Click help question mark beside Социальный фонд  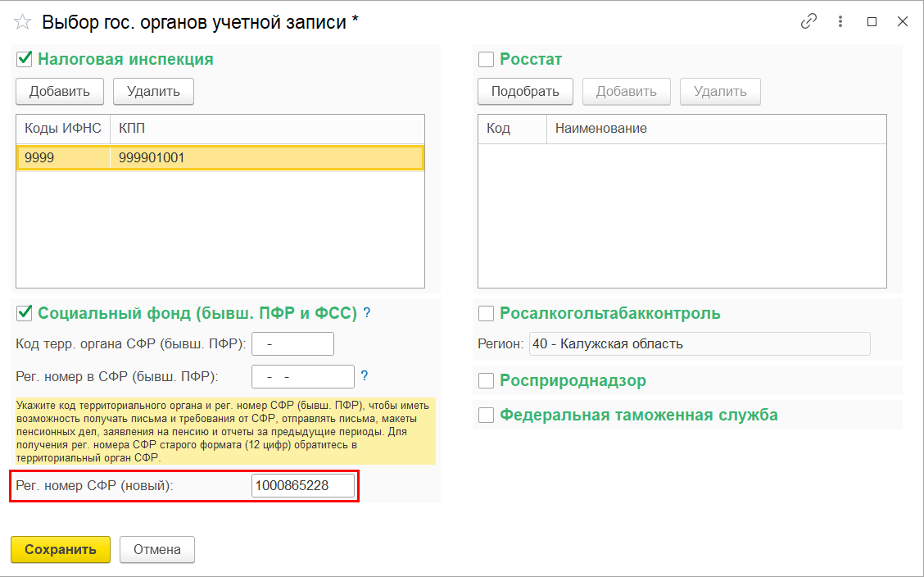(367, 312)
